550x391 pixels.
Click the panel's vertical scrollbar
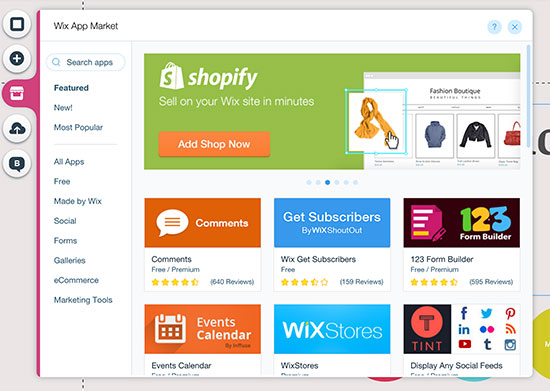(528, 96)
